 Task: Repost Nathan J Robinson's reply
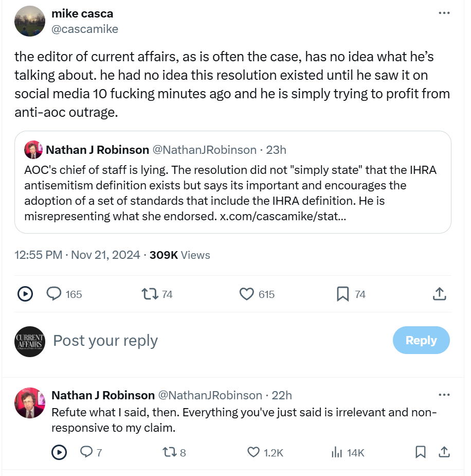click(x=168, y=452)
